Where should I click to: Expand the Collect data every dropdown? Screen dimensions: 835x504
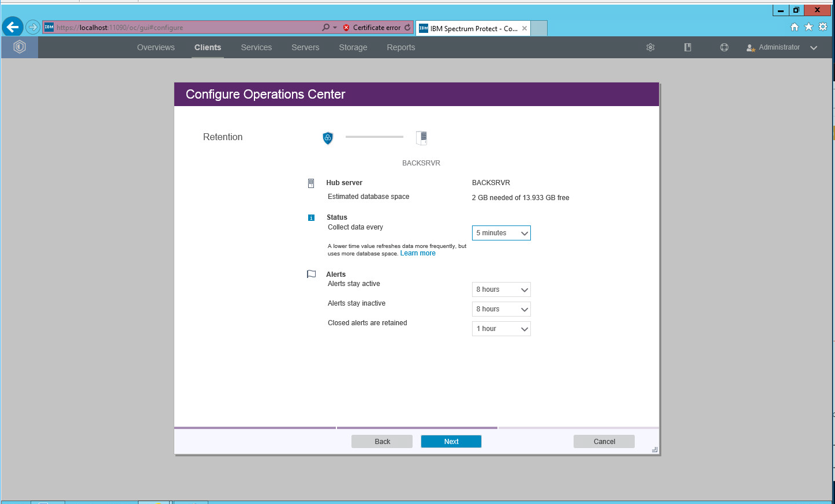(x=501, y=233)
